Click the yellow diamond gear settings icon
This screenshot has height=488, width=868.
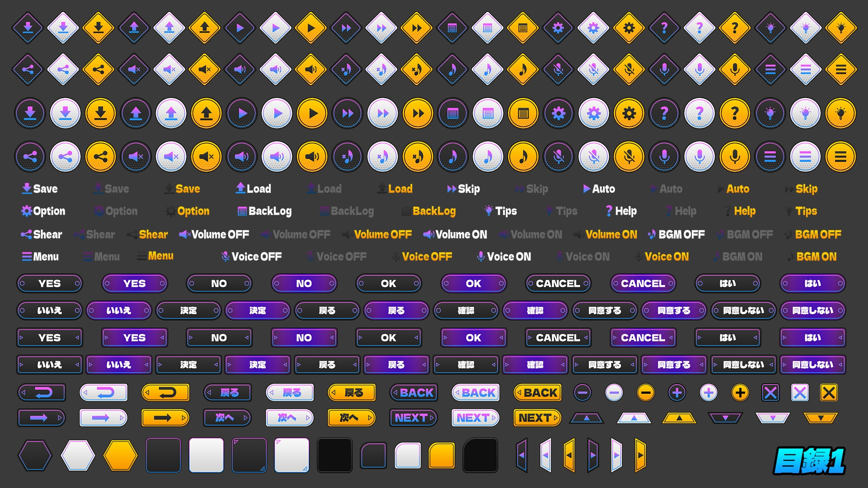click(x=629, y=28)
